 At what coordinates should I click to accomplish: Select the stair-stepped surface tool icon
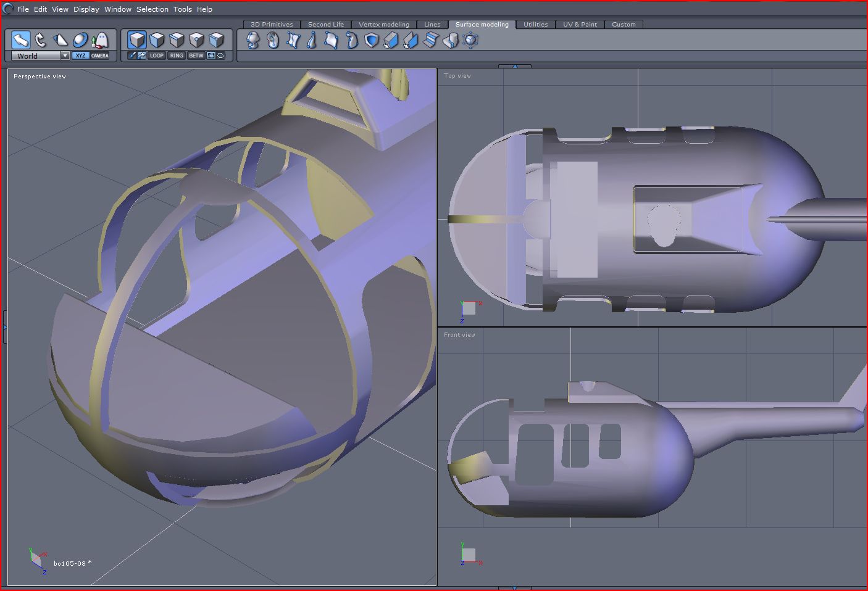point(430,40)
